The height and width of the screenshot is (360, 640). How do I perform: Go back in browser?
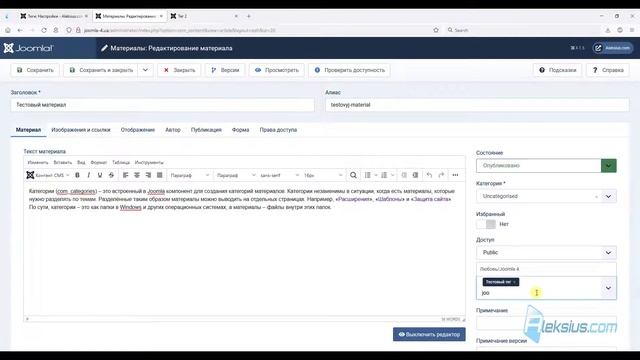(20, 30)
